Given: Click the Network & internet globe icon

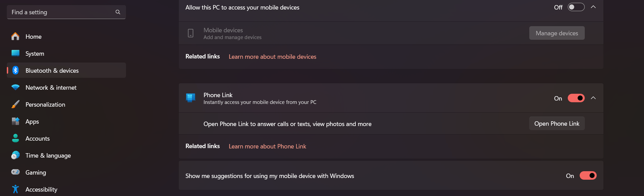Looking at the screenshot, I should click(x=15, y=87).
